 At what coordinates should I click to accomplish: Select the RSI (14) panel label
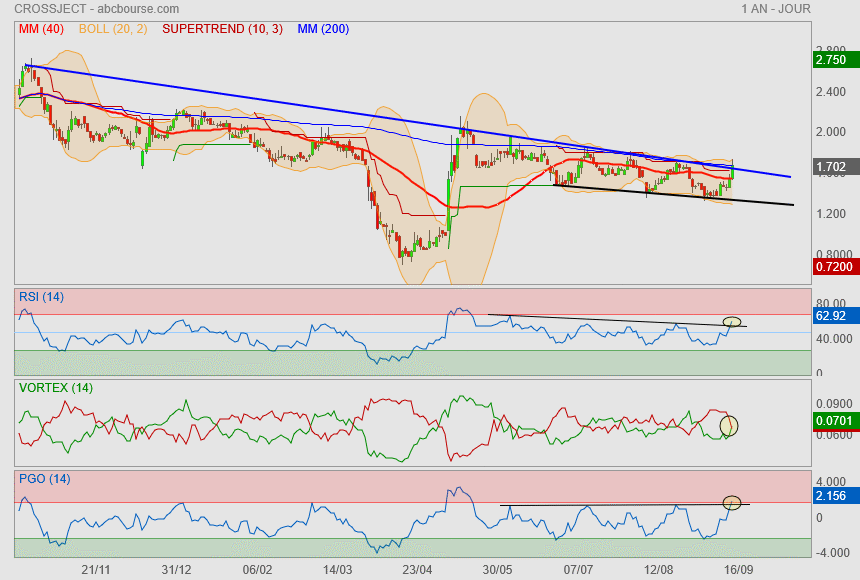click(x=41, y=296)
